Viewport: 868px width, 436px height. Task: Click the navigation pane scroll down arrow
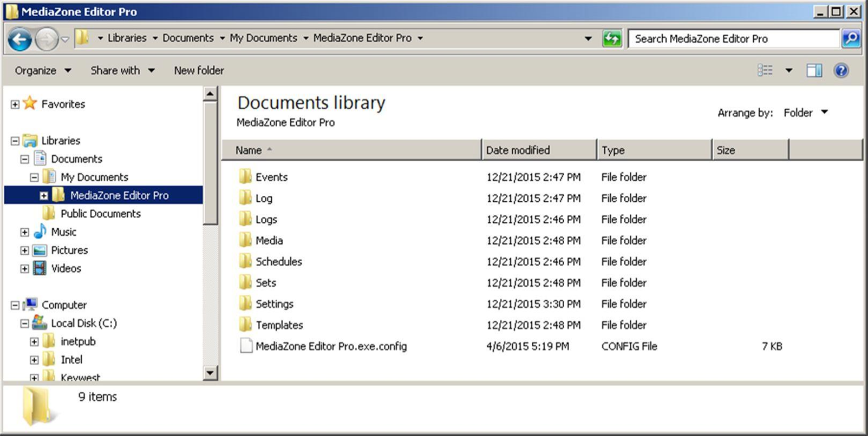coord(210,373)
